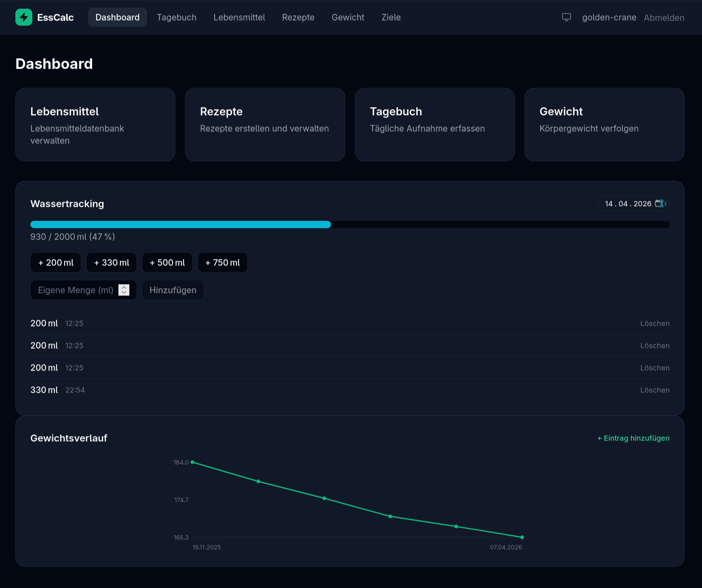Click the fourth data point on the weight chart
The height and width of the screenshot is (588, 702).
(390, 516)
